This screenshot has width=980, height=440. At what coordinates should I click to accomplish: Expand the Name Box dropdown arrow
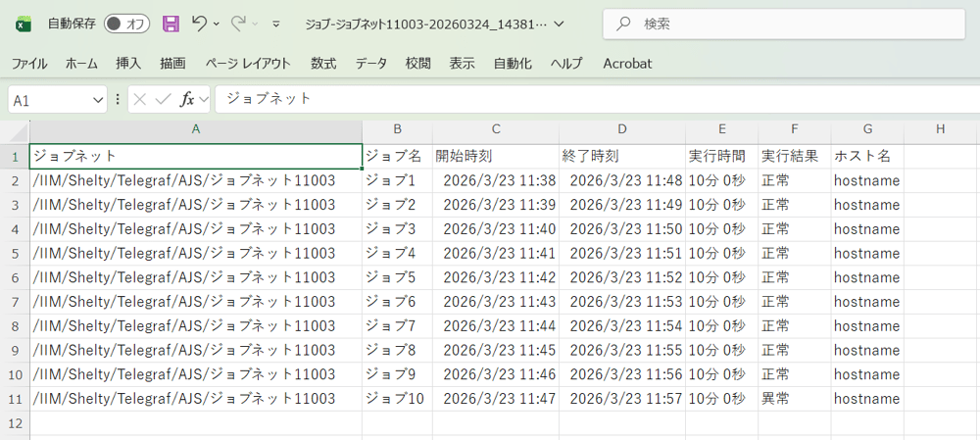(x=98, y=99)
